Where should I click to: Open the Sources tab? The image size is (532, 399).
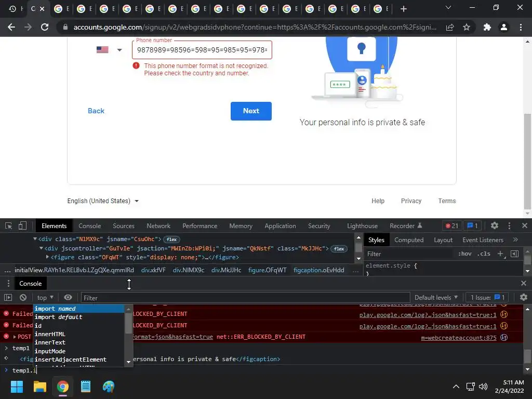pyautogui.click(x=124, y=225)
